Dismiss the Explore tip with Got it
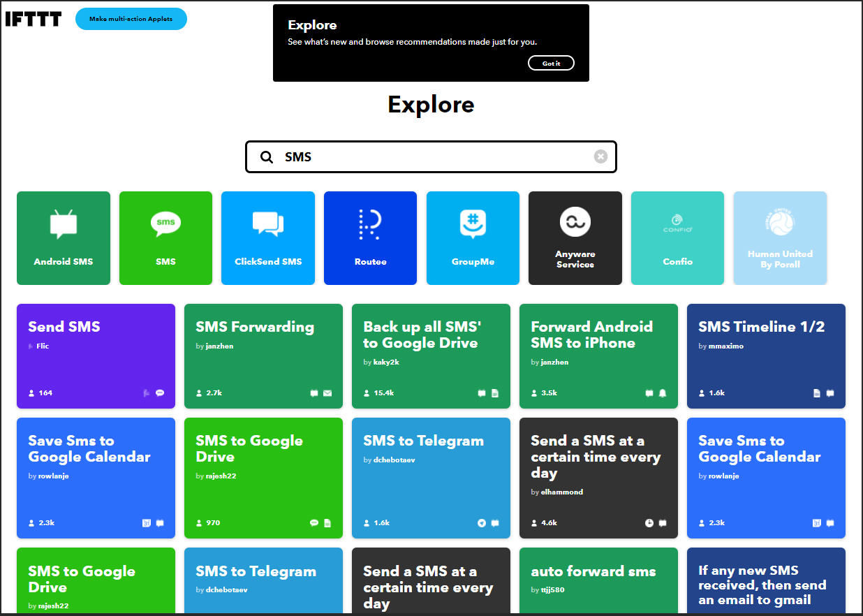Viewport: 863px width, 616px height. pos(551,64)
